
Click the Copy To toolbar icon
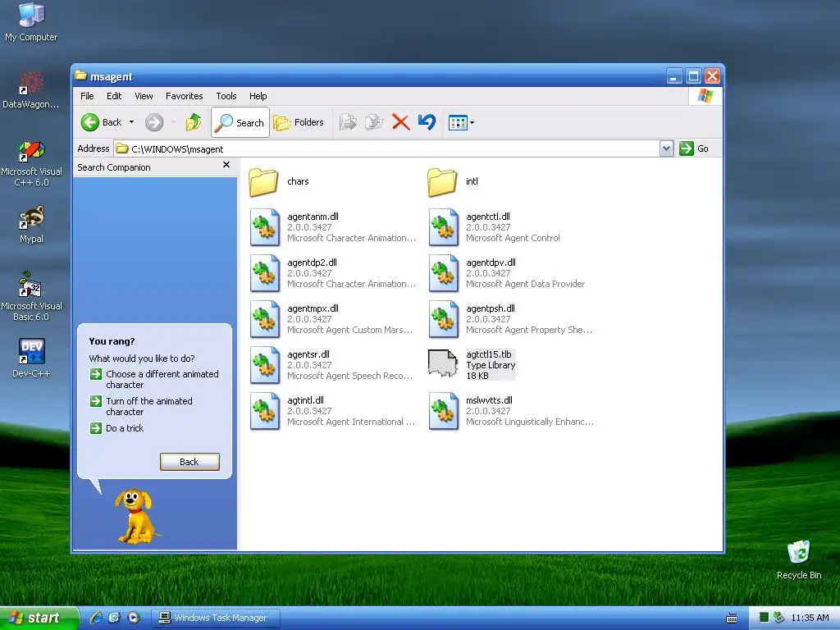pyautogui.click(x=374, y=123)
